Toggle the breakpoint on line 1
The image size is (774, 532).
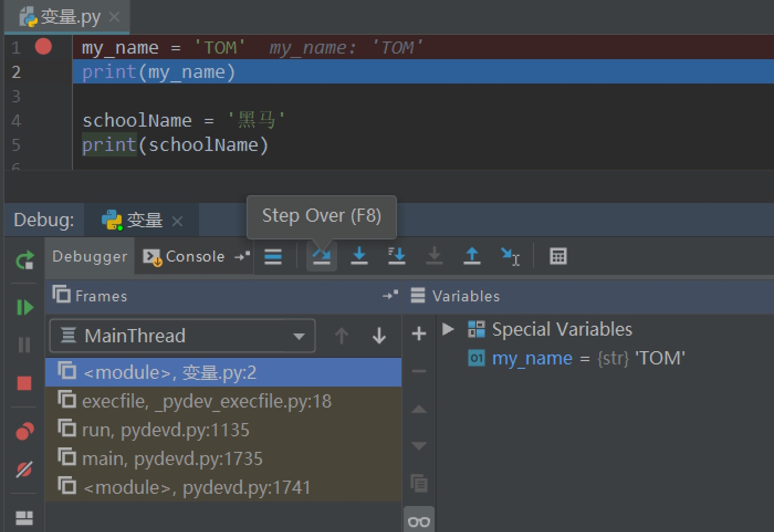click(43, 47)
